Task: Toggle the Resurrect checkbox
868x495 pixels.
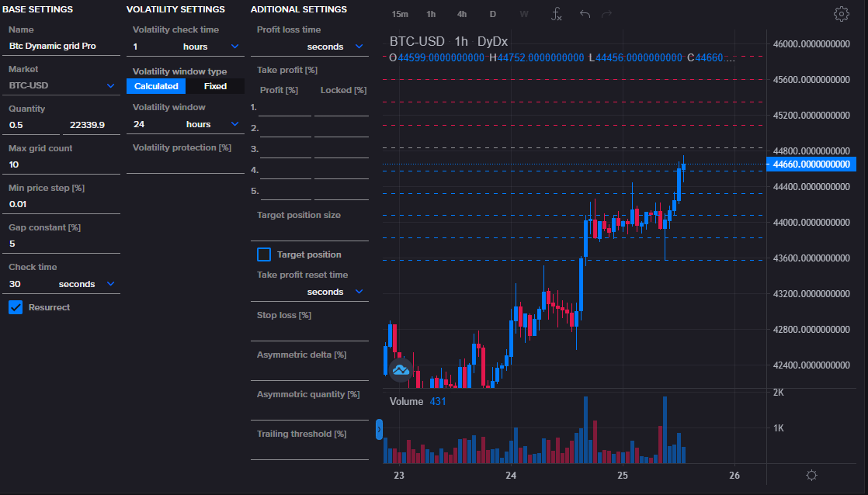Action: click(16, 307)
